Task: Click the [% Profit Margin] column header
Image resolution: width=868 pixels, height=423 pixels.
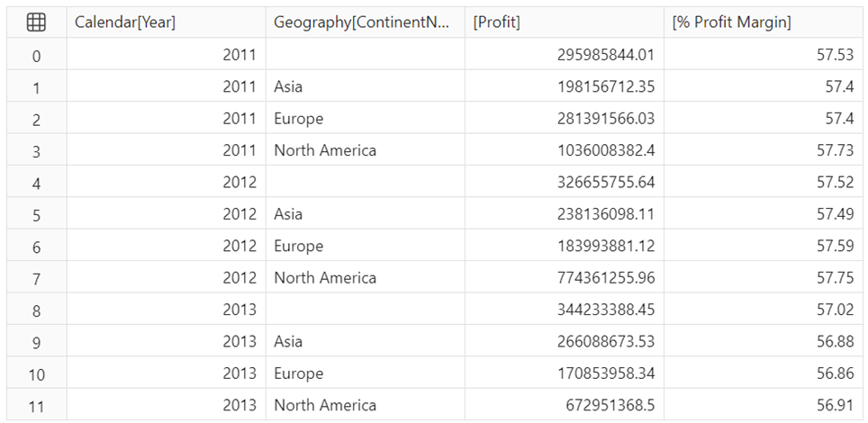Action: 732,23
